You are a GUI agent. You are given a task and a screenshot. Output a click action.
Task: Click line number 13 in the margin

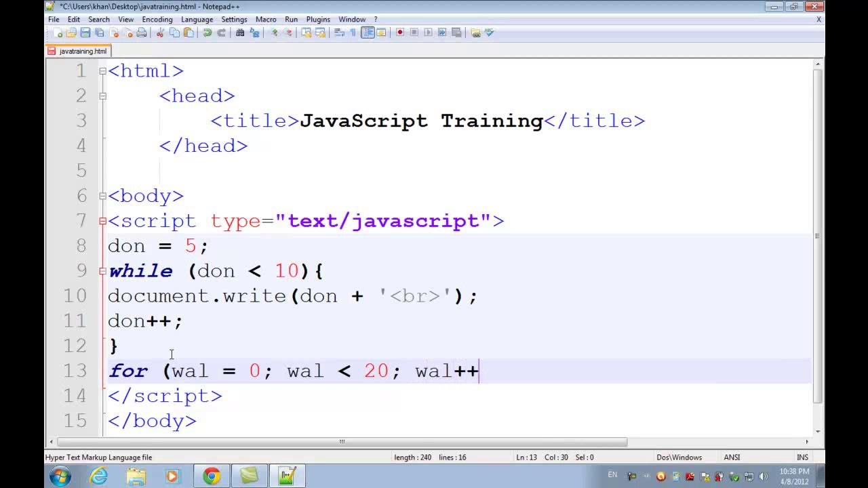click(x=75, y=371)
